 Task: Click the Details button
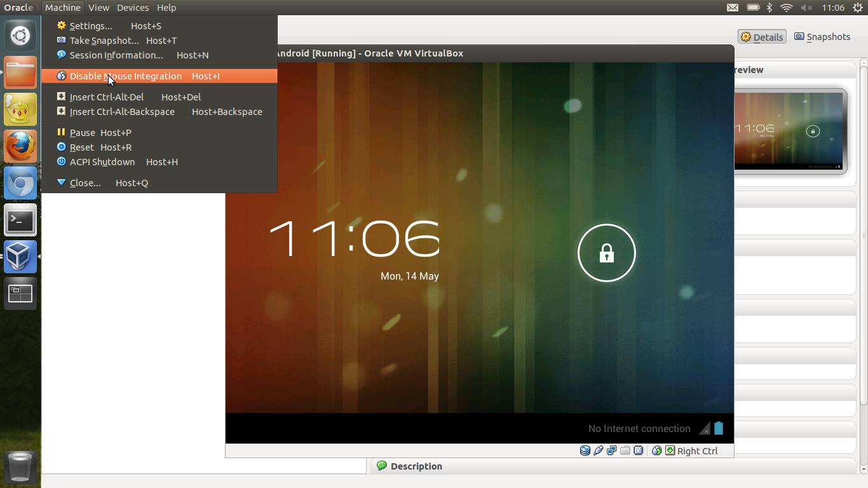pos(762,37)
